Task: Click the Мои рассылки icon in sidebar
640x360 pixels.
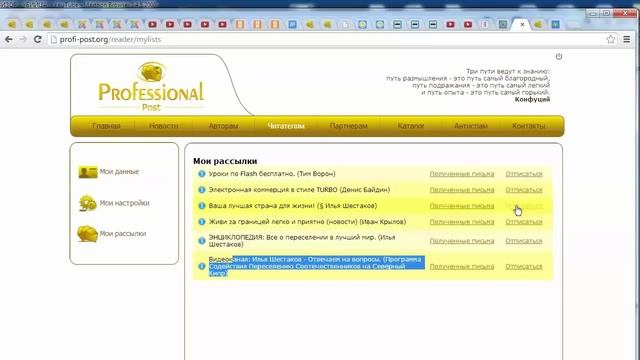Action: tap(87, 234)
